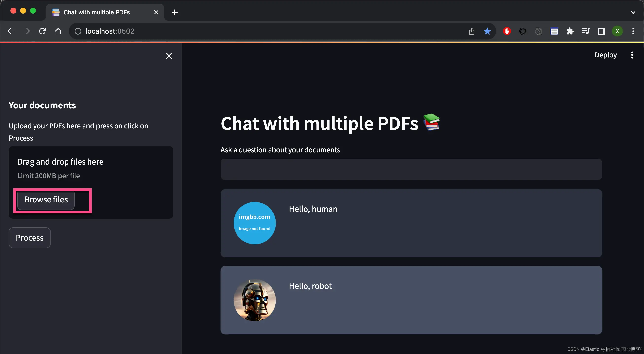
Task: Click the question input field
Action: pyautogui.click(x=411, y=169)
